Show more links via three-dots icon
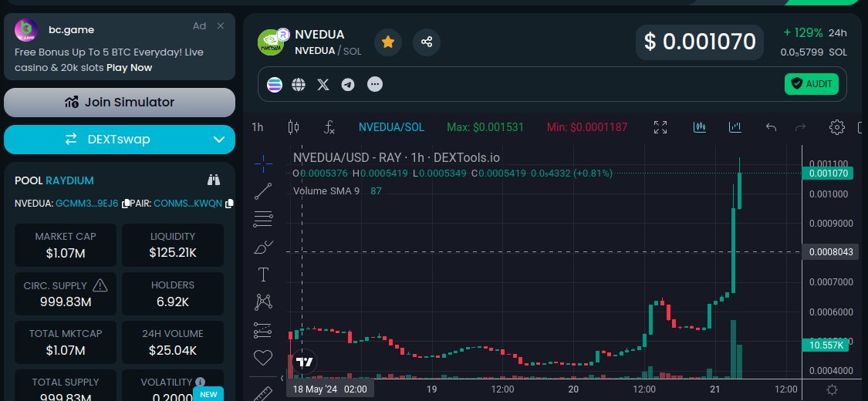The height and width of the screenshot is (401, 868). pyautogui.click(x=375, y=85)
